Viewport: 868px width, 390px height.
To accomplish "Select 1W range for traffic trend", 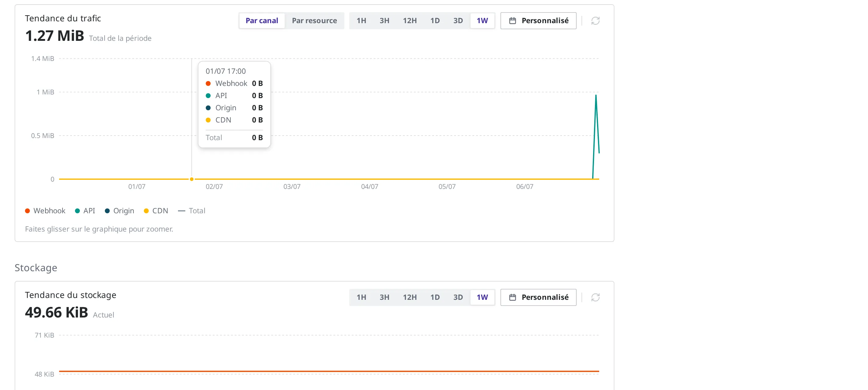I will point(482,21).
